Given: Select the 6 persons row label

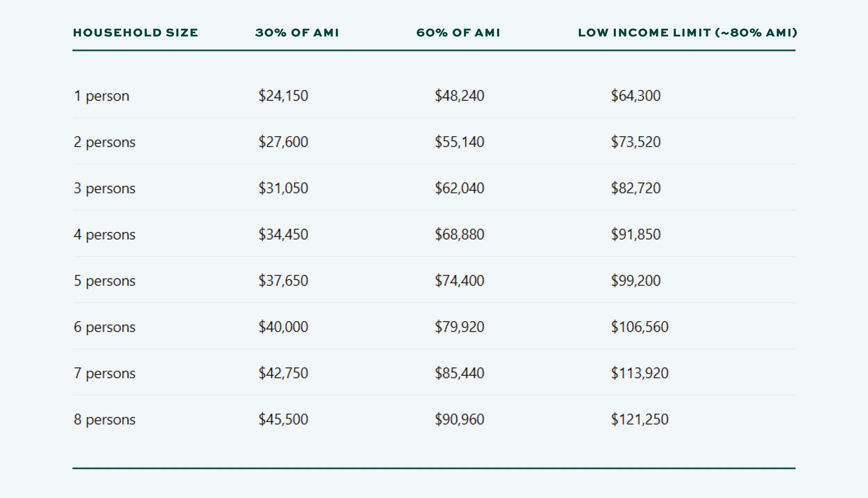Looking at the screenshot, I should [x=105, y=327].
